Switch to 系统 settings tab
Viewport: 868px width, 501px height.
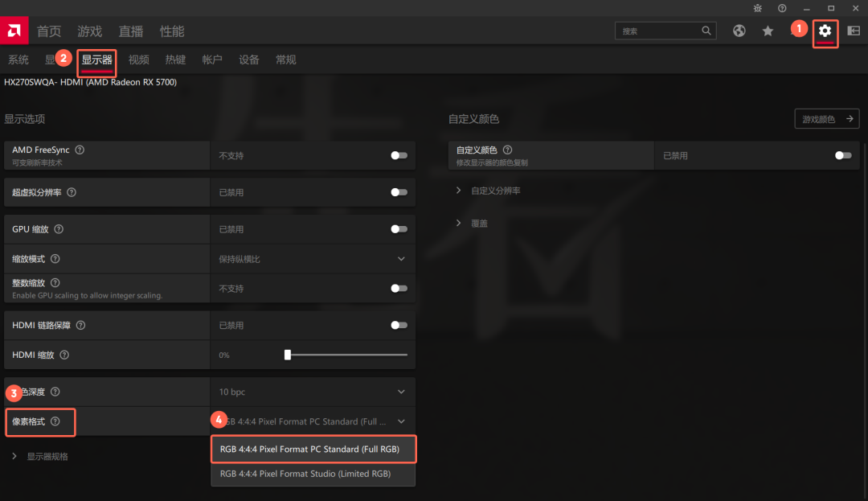point(18,60)
